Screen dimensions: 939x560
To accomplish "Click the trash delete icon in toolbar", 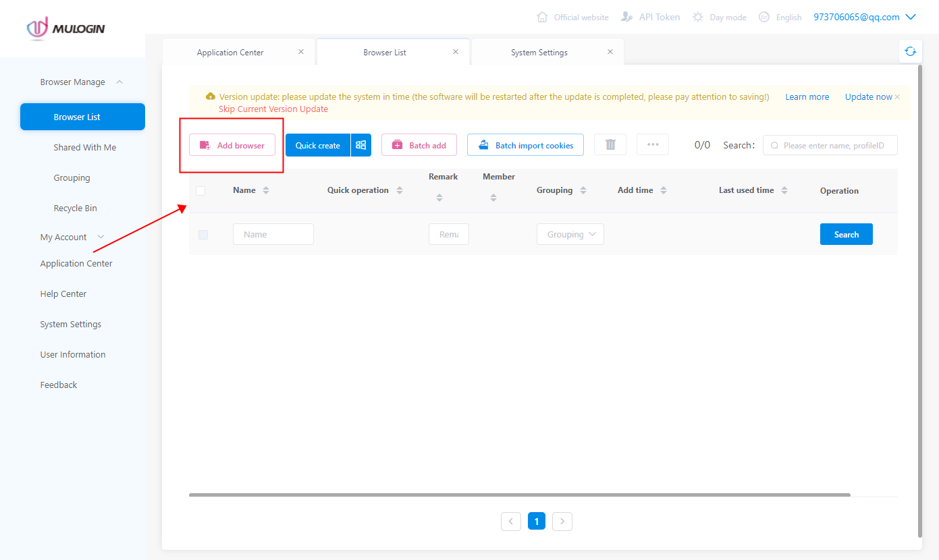I will coord(610,144).
